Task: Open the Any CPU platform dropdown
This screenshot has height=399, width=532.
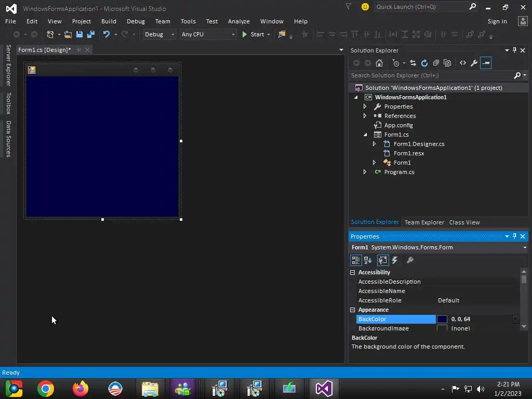Action: point(233,35)
